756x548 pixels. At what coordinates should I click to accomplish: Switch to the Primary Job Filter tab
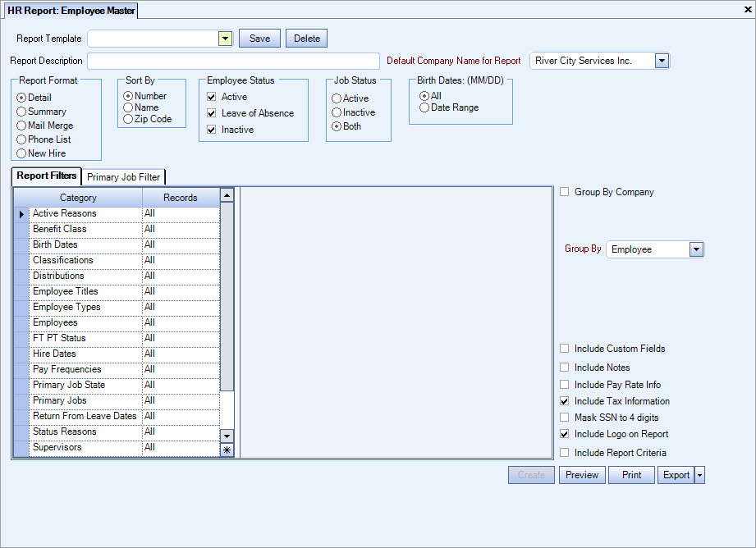pos(123,176)
